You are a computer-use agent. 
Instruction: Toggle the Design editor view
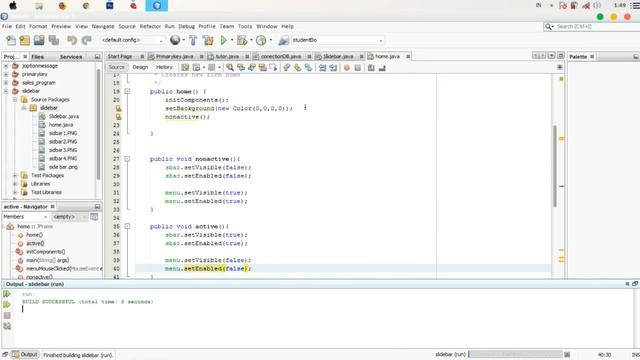click(140, 67)
